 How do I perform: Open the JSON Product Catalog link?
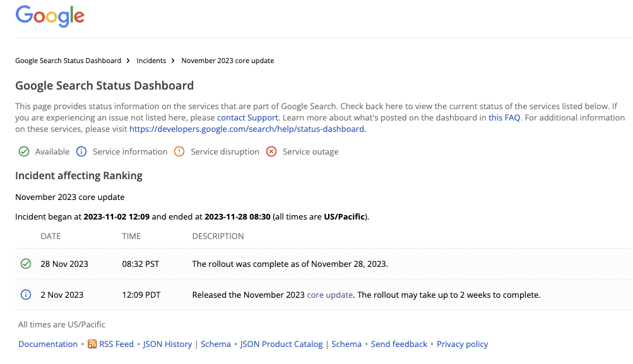281,344
